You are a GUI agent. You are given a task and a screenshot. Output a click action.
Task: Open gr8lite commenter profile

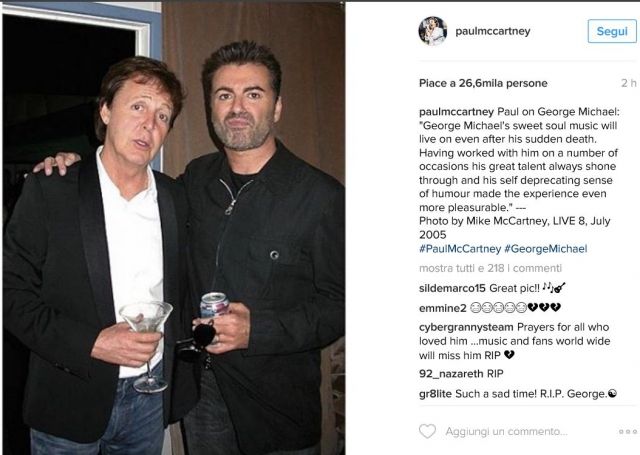(437, 394)
